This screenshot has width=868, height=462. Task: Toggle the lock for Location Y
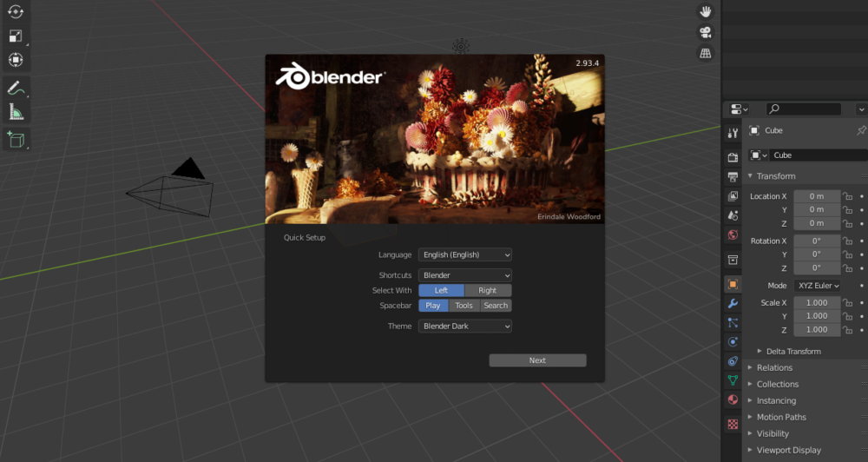point(847,210)
